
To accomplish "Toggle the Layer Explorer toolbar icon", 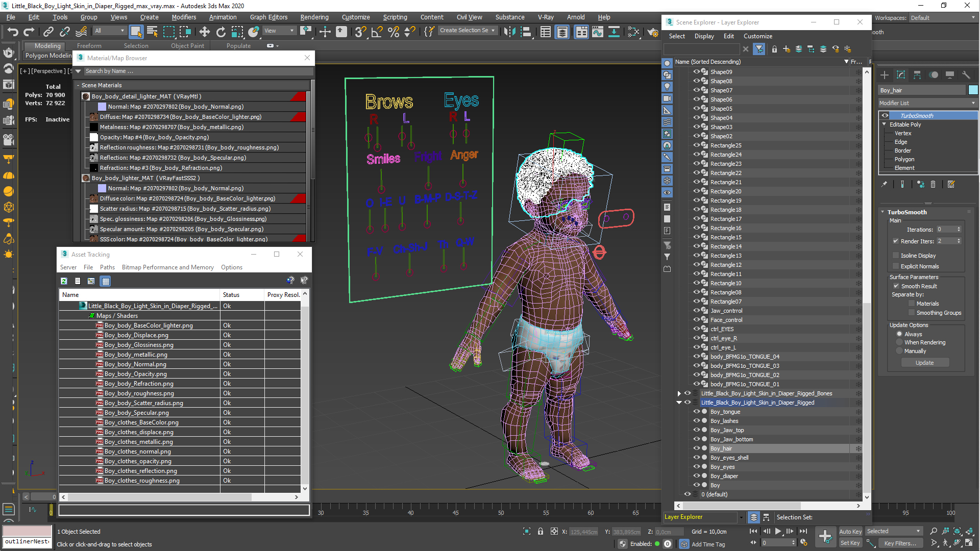I will click(x=562, y=32).
